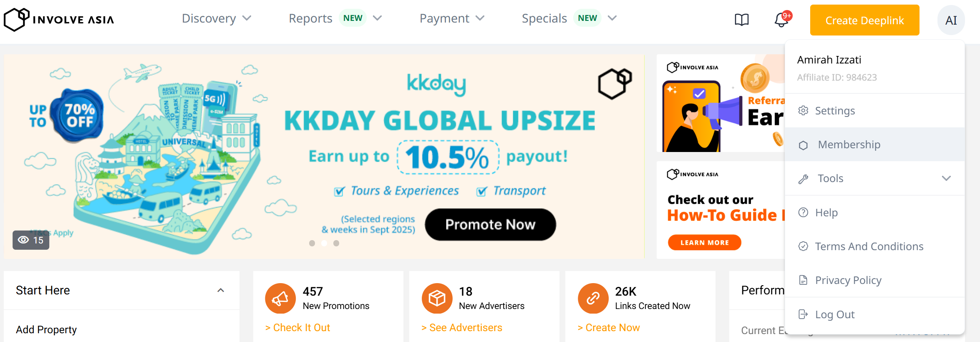The height and width of the screenshot is (342, 980).
Task: Click the open book guide icon
Action: (741, 20)
